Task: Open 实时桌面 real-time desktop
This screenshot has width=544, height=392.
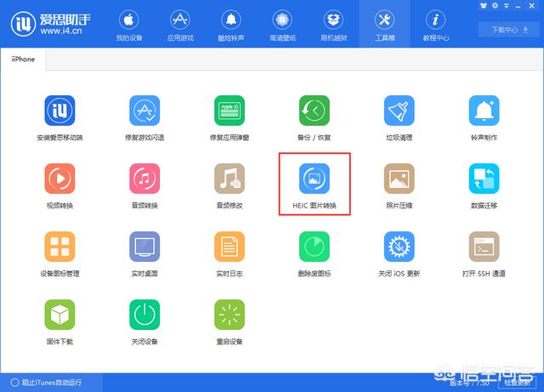Action: pos(144,247)
